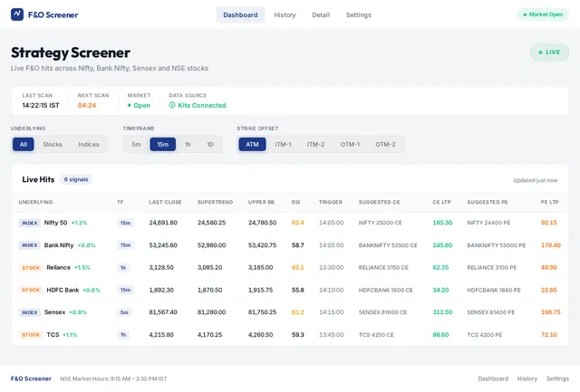Open the Bank Nifty row
The height and width of the screenshot is (392, 580).
tap(290, 245)
